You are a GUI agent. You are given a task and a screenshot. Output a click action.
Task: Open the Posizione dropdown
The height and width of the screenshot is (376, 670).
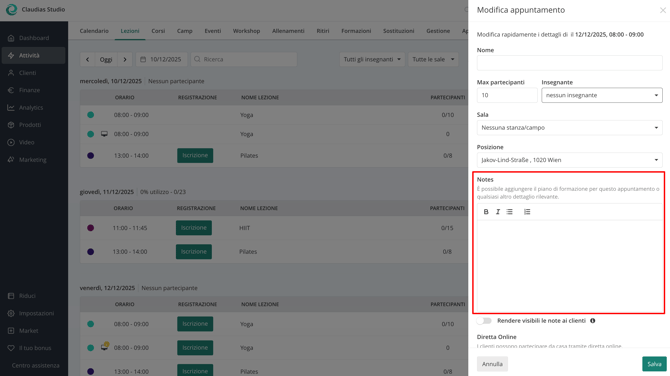tap(570, 160)
